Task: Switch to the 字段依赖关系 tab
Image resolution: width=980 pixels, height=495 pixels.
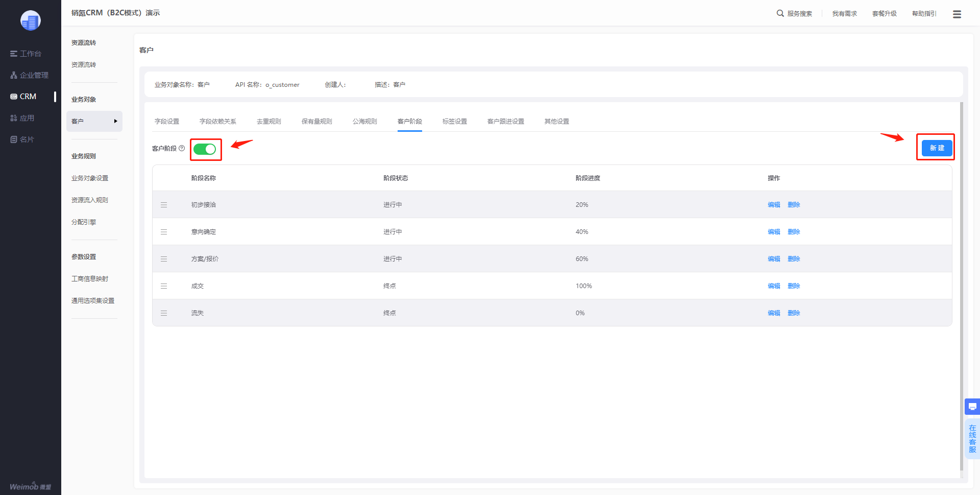Action: coord(218,122)
